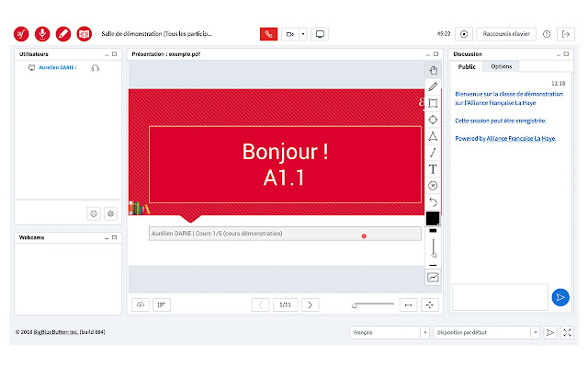
Task: Select the line drawing tool
Action: pos(433,153)
